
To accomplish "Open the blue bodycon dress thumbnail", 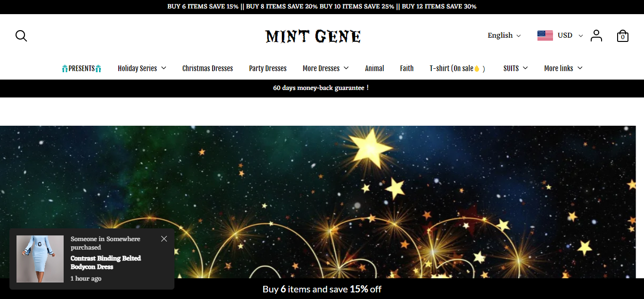I will pos(40,259).
